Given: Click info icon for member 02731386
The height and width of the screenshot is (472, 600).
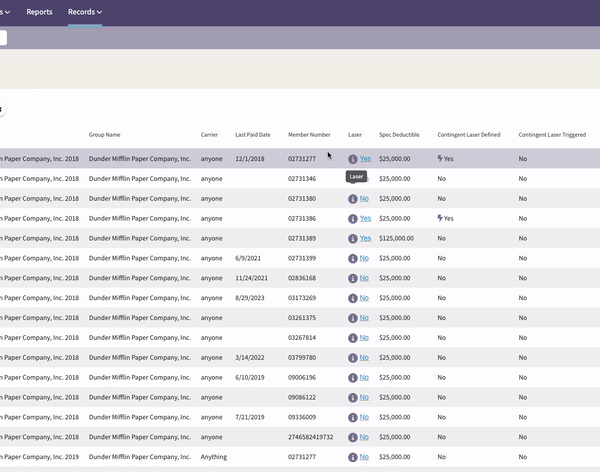Looking at the screenshot, I should tap(352, 219).
